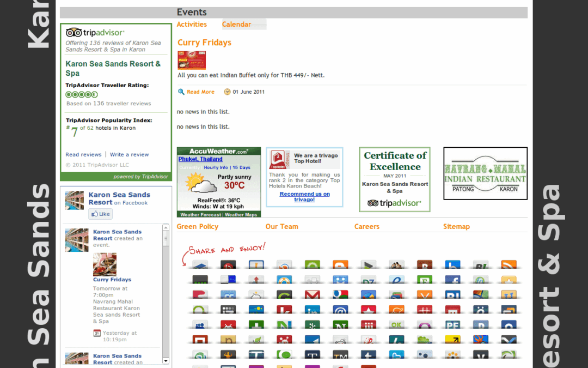Image resolution: width=588 pixels, height=368 pixels.
Task: Open the Activities tab
Action: coord(192,24)
